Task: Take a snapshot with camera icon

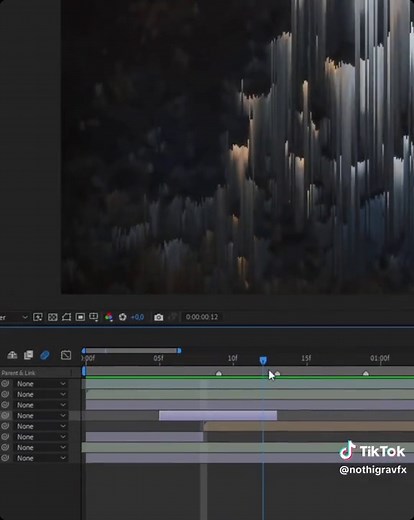Action: [159, 317]
